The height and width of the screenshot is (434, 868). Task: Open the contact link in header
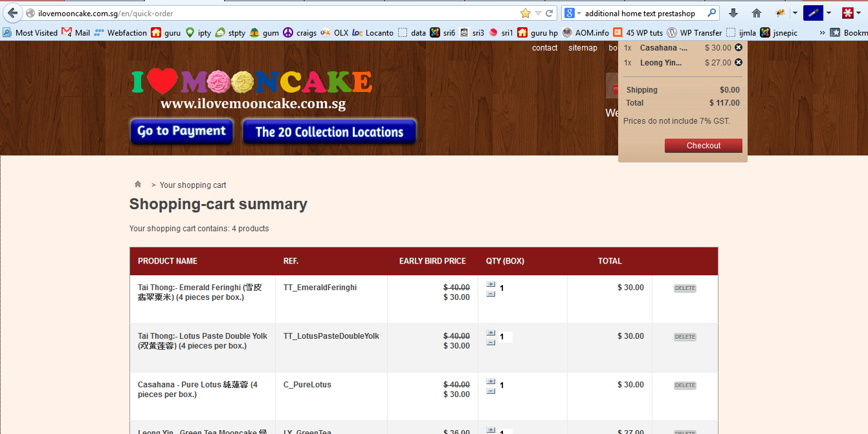coord(545,48)
